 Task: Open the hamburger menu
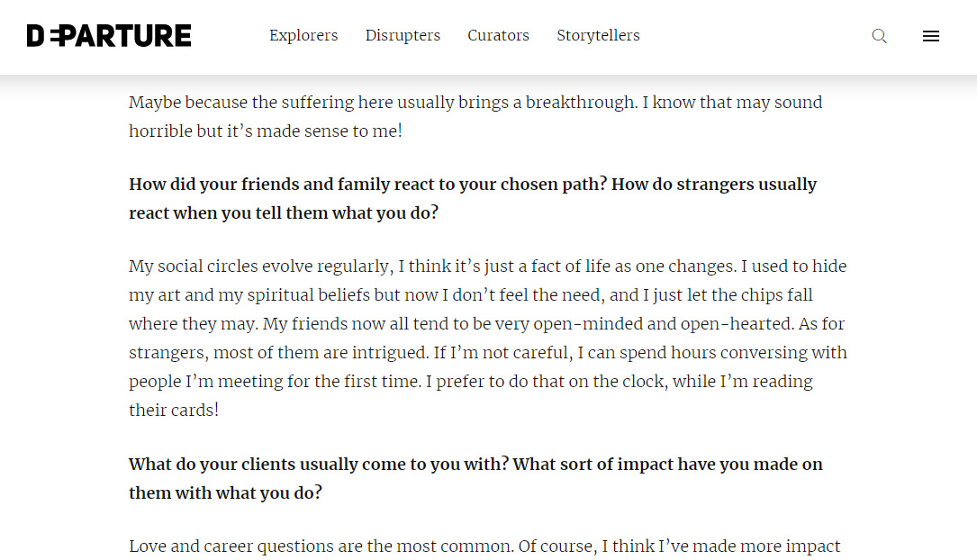tap(931, 36)
